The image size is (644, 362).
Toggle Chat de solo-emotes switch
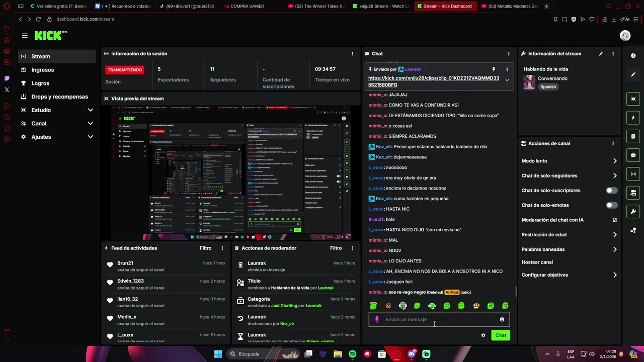pyautogui.click(x=611, y=205)
